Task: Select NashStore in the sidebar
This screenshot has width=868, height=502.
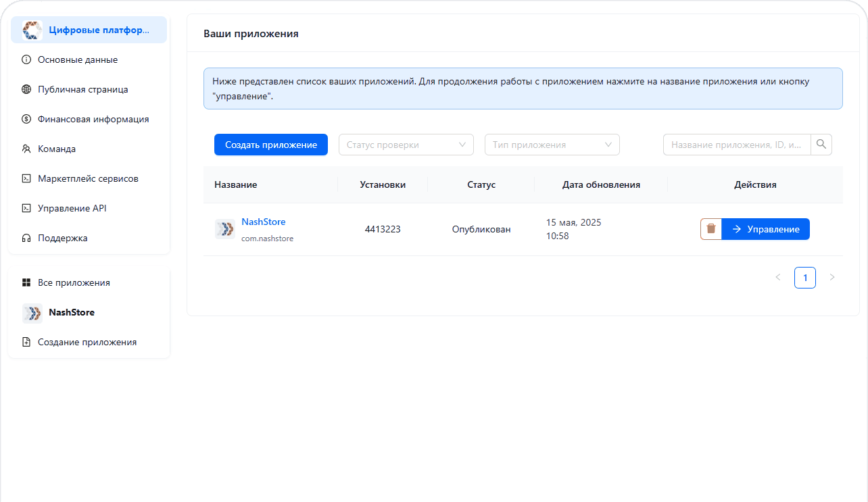Action: (89, 312)
